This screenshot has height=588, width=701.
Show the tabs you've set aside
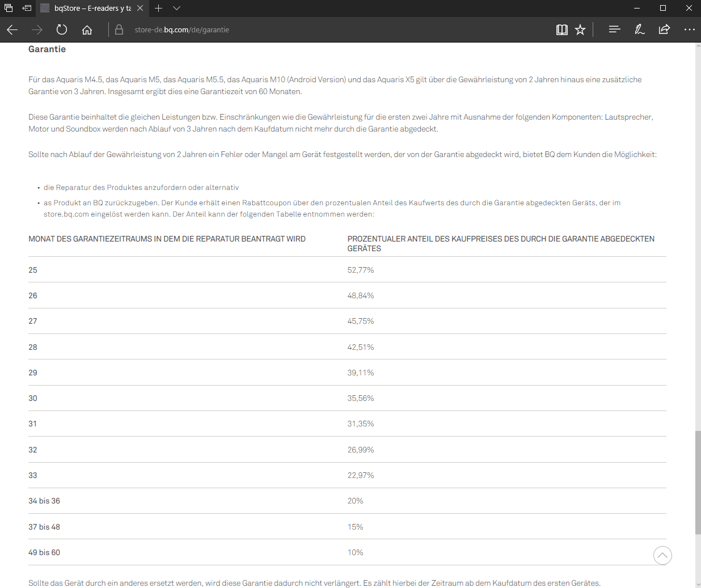pos(9,8)
